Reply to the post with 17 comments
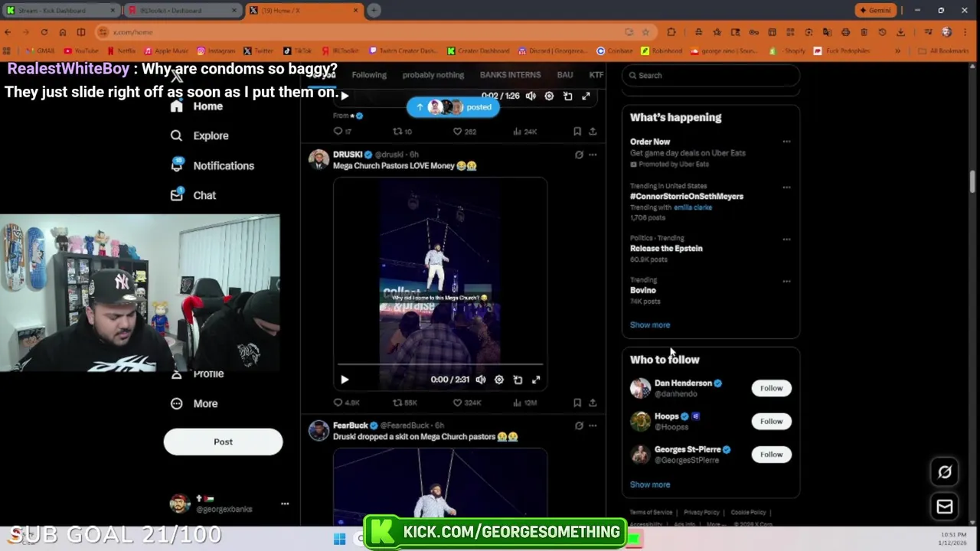 click(x=342, y=132)
